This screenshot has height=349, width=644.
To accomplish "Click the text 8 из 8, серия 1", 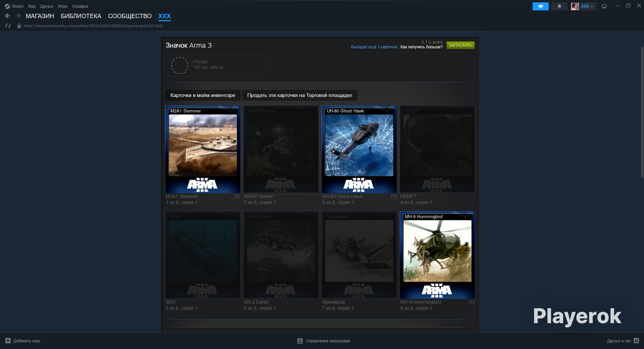I will (x=416, y=308).
